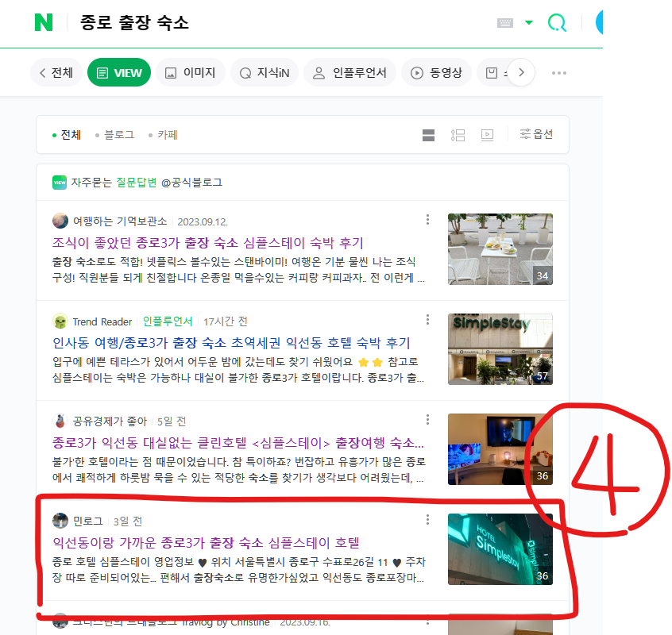
Task: Click the 17시간 전 timestamp
Action: [x=226, y=321]
